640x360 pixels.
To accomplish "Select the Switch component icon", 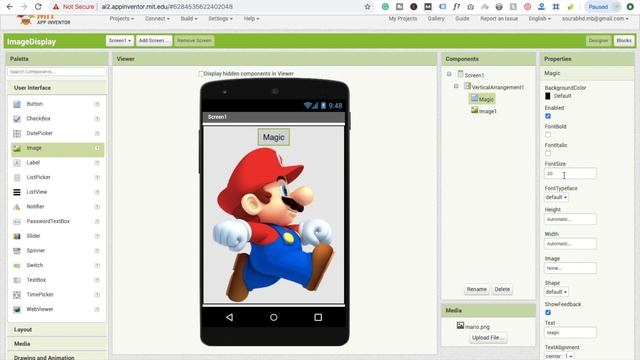I will pos(17,265).
